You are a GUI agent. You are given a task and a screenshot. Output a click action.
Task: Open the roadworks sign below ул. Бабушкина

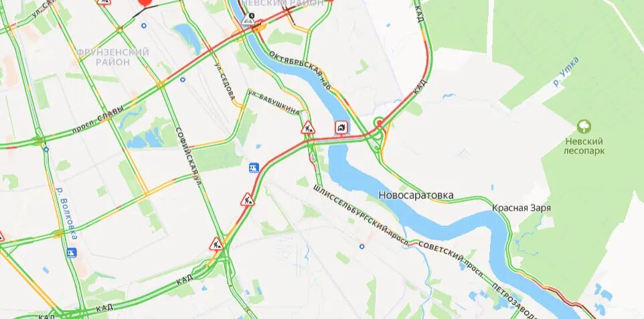point(308,128)
